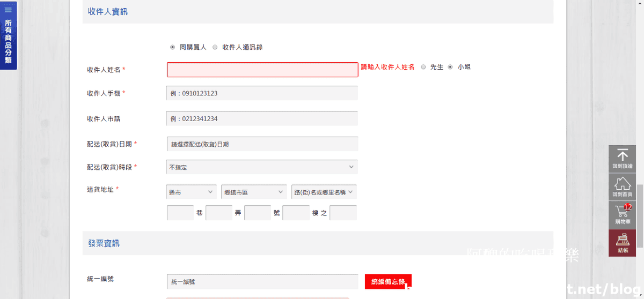Viewport: 644px width, 299px height.
Task: Click the 之 suffix input box
Action: tap(343, 213)
